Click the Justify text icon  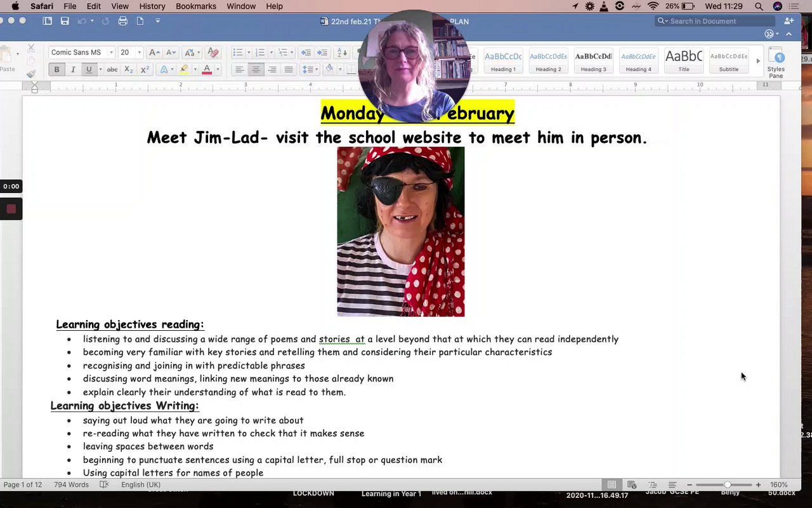289,69
